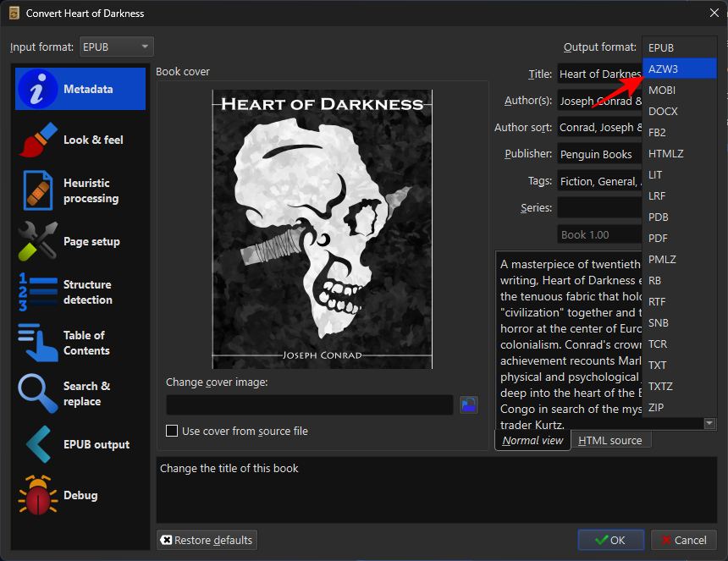Choose LRF as the output format
Viewport: 728px width, 561px height.
[x=680, y=195]
